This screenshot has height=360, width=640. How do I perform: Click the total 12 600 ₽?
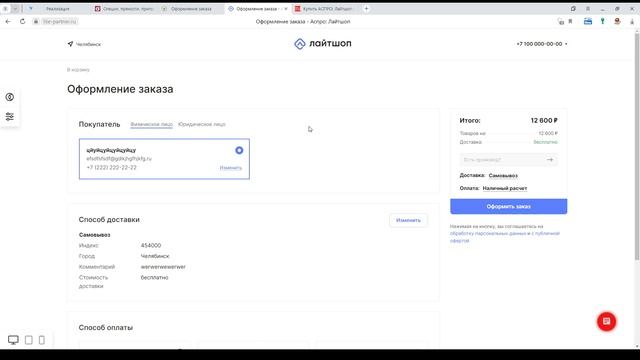pyautogui.click(x=544, y=120)
